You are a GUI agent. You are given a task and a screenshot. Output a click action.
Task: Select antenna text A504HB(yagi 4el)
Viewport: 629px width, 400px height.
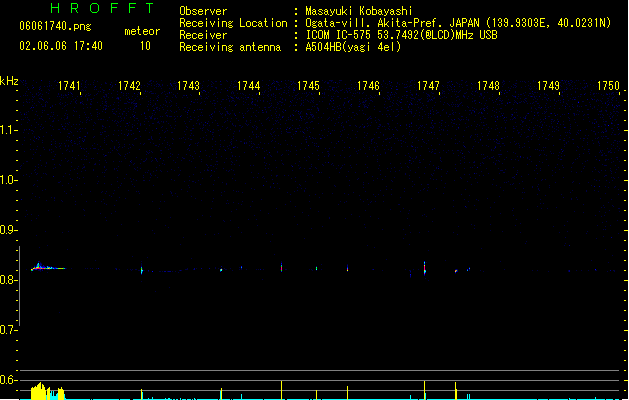[x=353, y=47]
